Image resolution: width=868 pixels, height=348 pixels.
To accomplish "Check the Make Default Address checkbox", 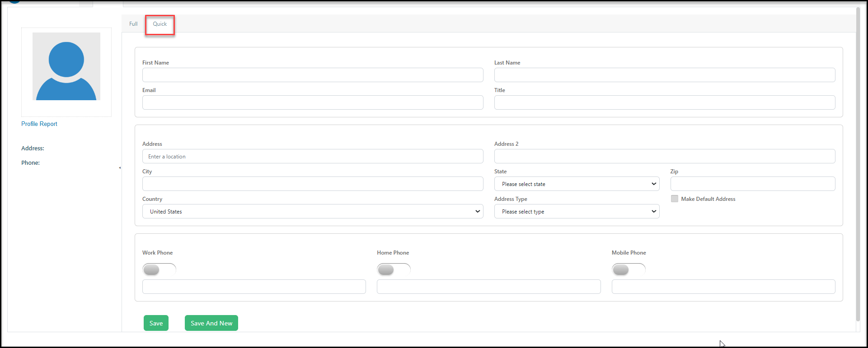I will [x=675, y=199].
